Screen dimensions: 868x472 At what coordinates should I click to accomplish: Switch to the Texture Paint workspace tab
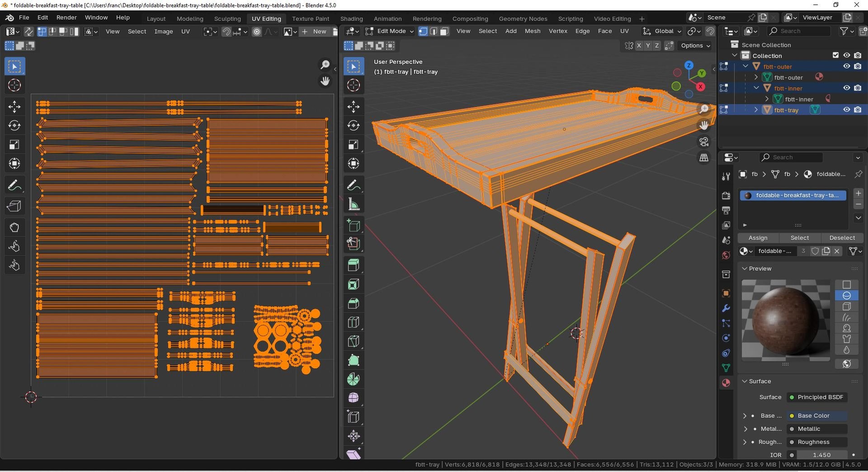pyautogui.click(x=311, y=19)
